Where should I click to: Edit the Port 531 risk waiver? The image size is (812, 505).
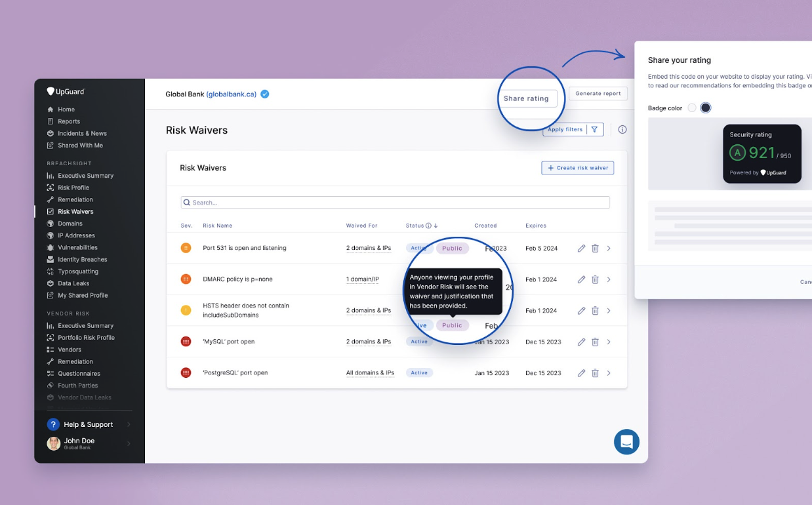click(581, 249)
